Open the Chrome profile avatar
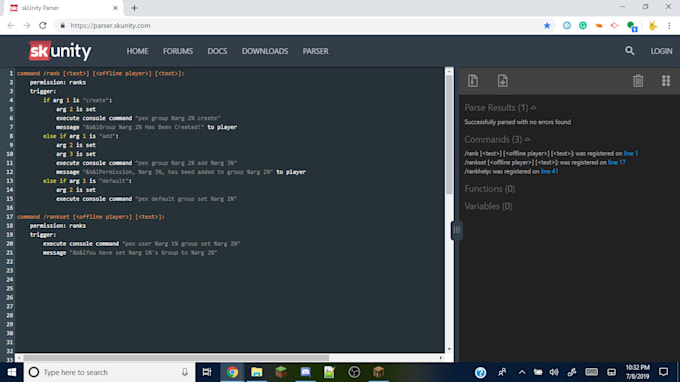This screenshot has width=680, height=382. point(653,26)
